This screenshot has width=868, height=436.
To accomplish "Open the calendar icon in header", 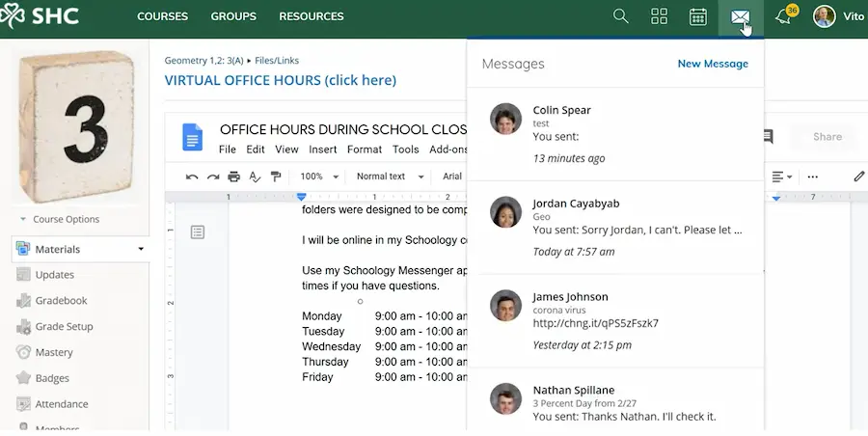I will tap(698, 16).
